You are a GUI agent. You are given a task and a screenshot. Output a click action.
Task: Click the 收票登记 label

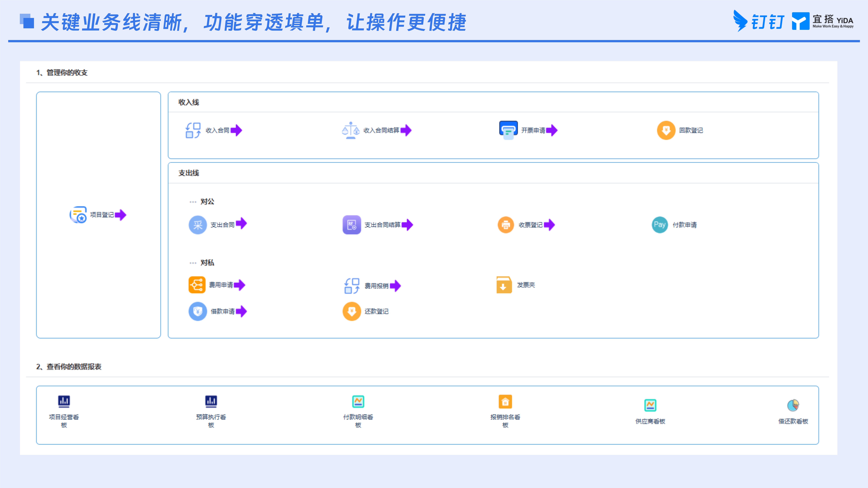[x=531, y=225]
